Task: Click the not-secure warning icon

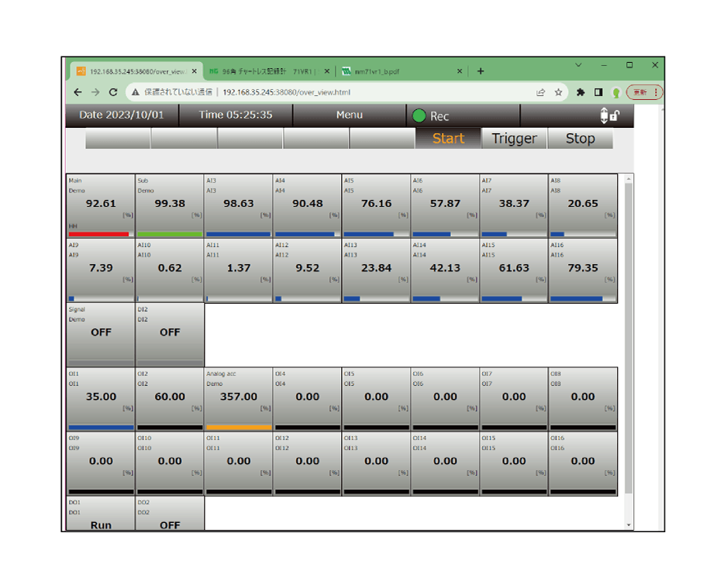Action: point(135,92)
